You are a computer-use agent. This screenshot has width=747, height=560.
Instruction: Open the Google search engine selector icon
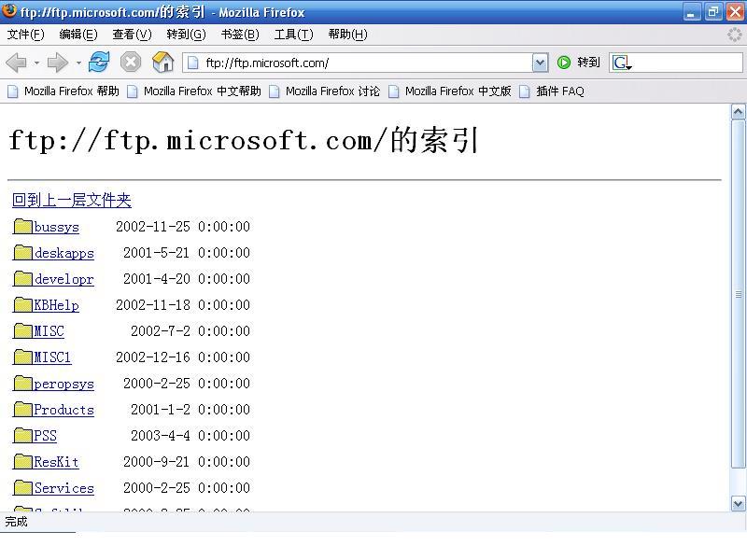click(622, 63)
